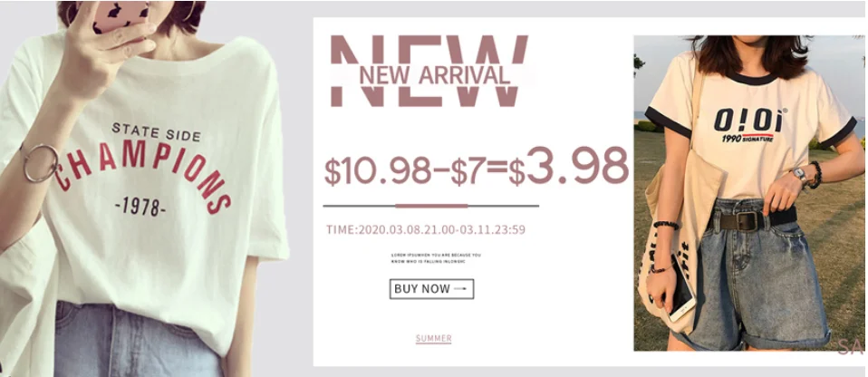
Task: Open the SUMMER link
Action: [x=433, y=338]
